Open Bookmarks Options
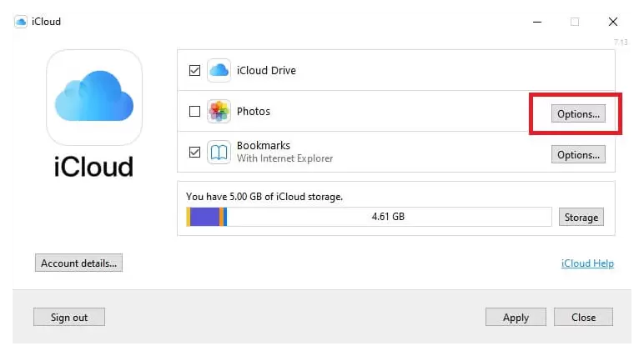 point(578,154)
